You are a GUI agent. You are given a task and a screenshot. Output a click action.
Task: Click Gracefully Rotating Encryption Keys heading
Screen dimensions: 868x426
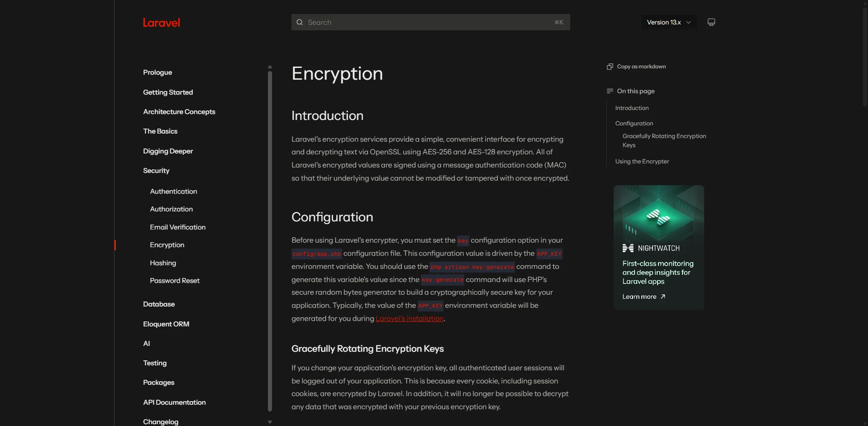367,349
